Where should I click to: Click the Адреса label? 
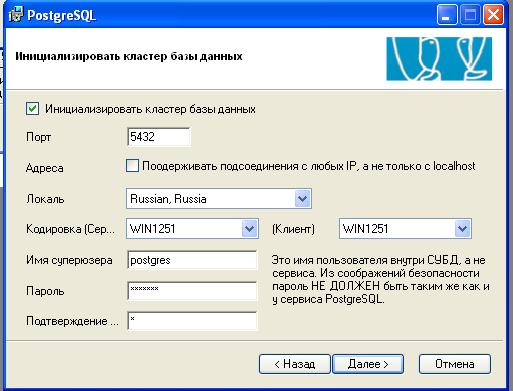click(45, 168)
